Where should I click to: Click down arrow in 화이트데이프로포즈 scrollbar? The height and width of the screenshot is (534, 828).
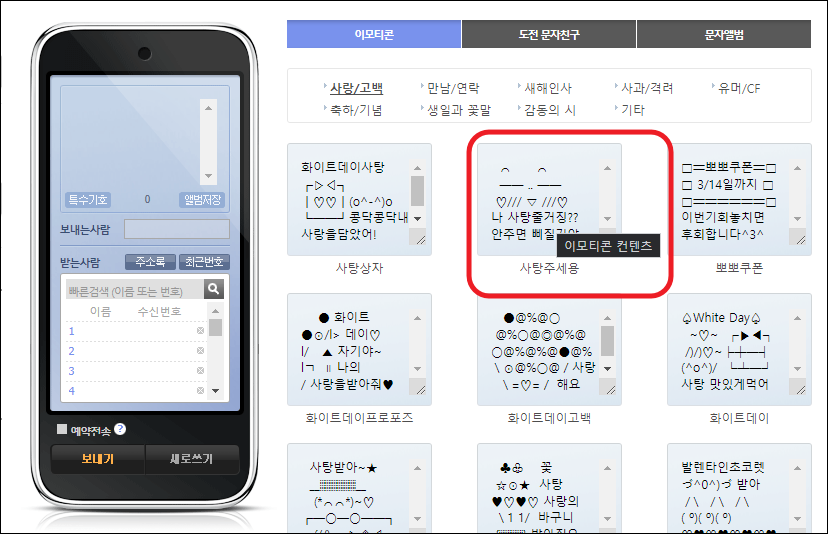(x=417, y=369)
